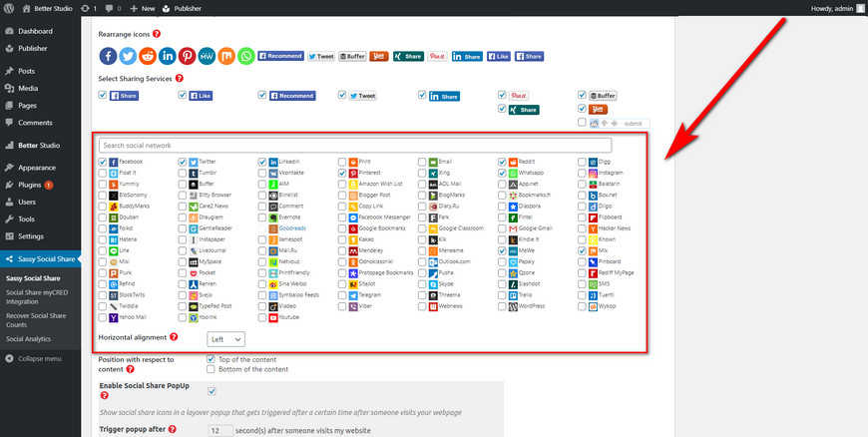Open the Horizontal alignment dropdown
Screen dimensions: 868x437
(225, 339)
